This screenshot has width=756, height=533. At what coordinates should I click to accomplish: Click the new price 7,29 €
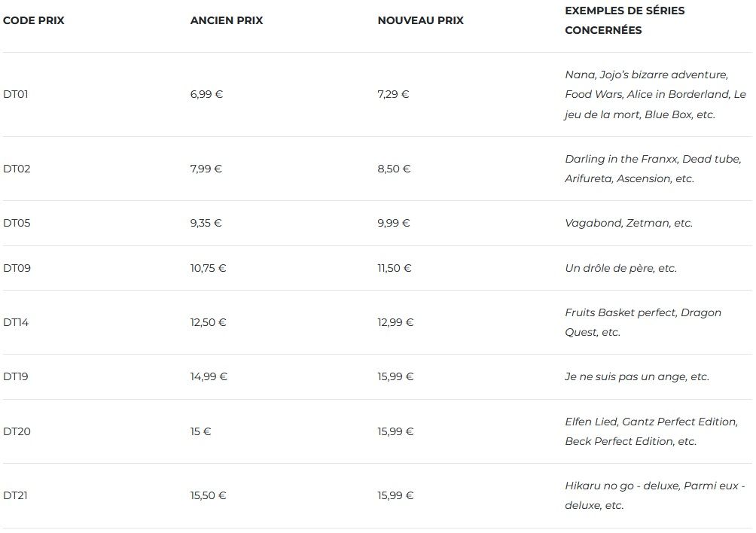coord(393,94)
